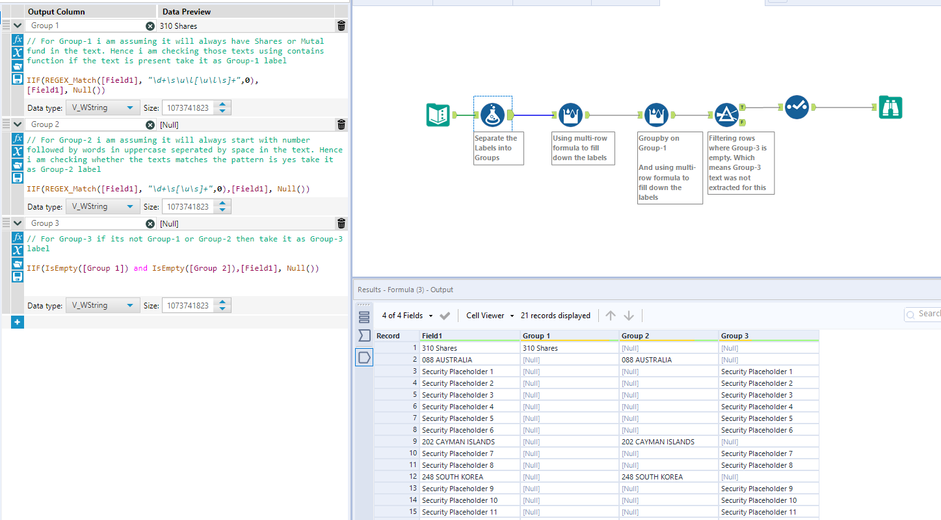941x520 pixels.
Task: Open the saved expressions folder for Group 3
Action: click(17, 264)
